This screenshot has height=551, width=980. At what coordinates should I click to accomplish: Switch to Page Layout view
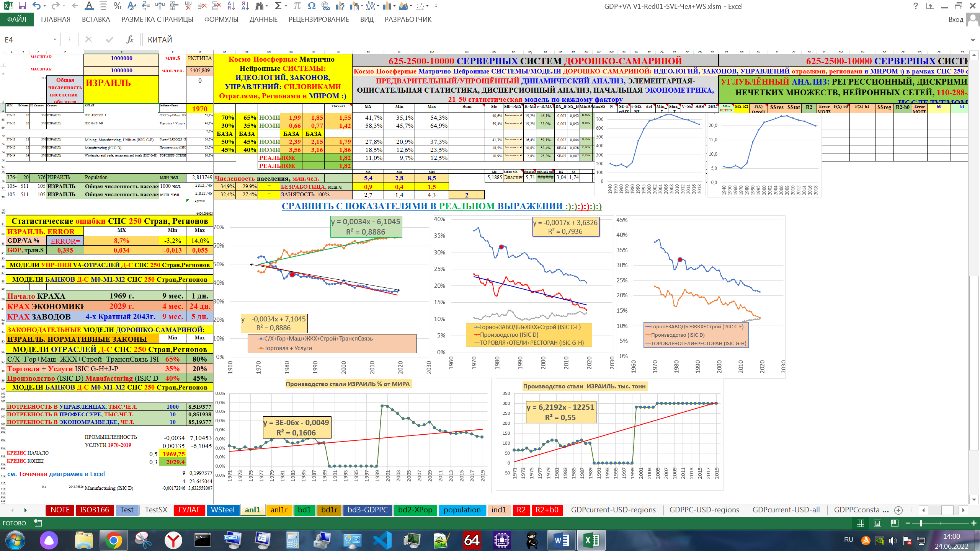point(877,523)
